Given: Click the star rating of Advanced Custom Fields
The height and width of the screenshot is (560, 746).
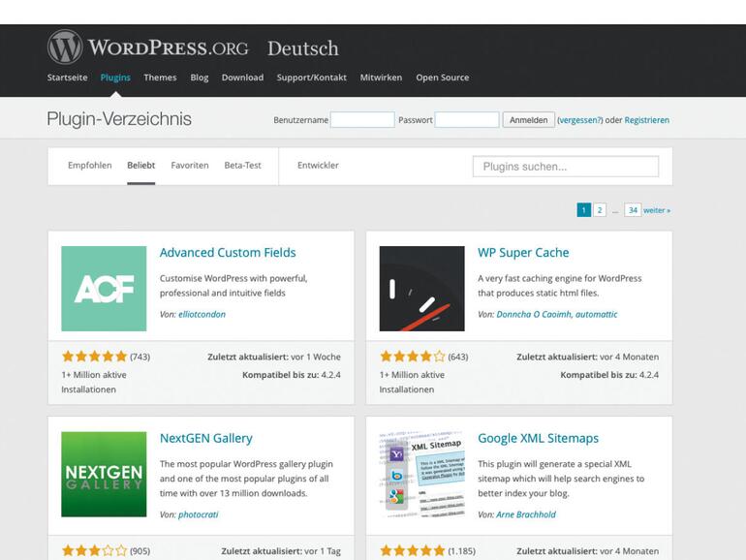Looking at the screenshot, I should tap(95, 357).
